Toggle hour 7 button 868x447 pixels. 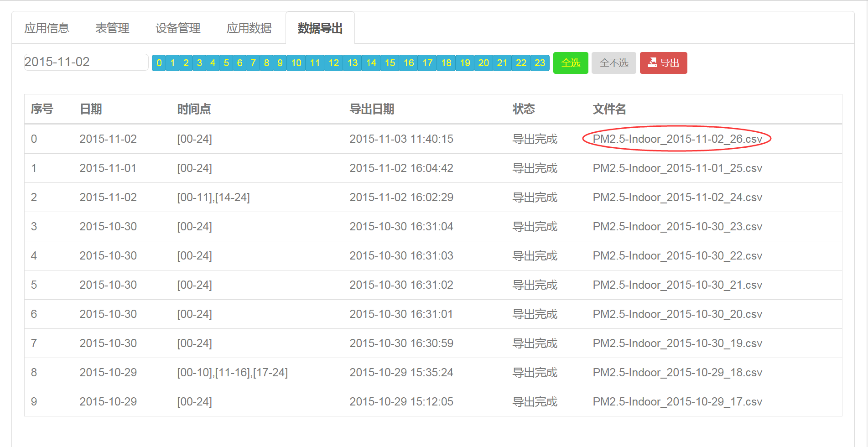pyautogui.click(x=253, y=63)
